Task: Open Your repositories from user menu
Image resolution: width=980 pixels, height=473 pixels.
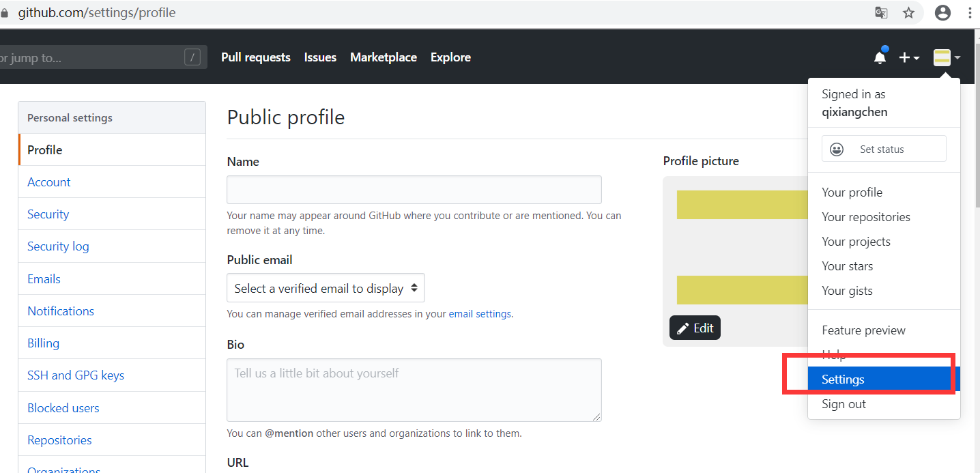Action: tap(884, 217)
